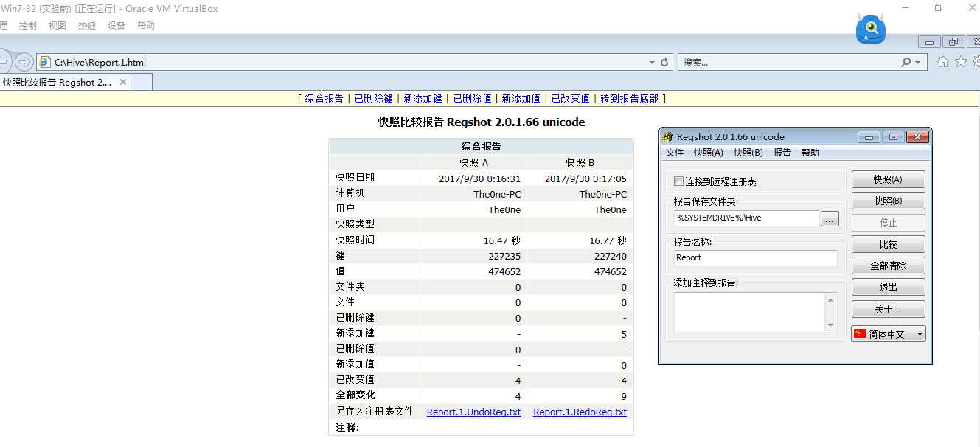Open the 简体中文 language dropdown
Viewport: 980px width, 447px height.
(889, 333)
